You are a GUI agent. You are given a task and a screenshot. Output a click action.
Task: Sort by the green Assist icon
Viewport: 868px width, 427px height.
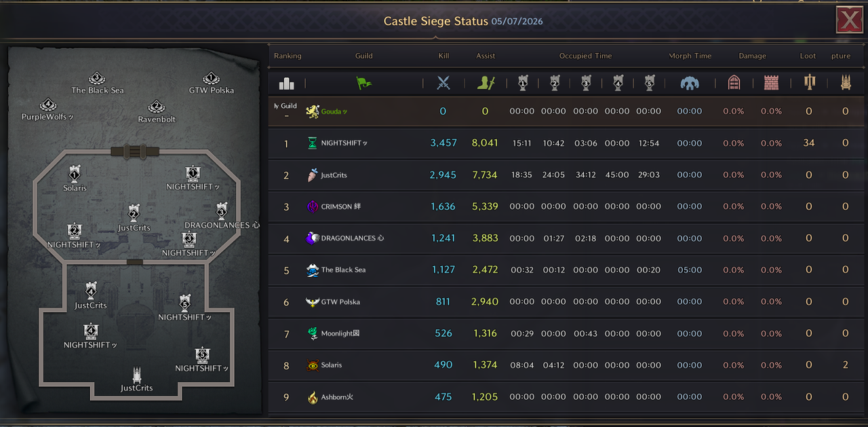pyautogui.click(x=486, y=83)
